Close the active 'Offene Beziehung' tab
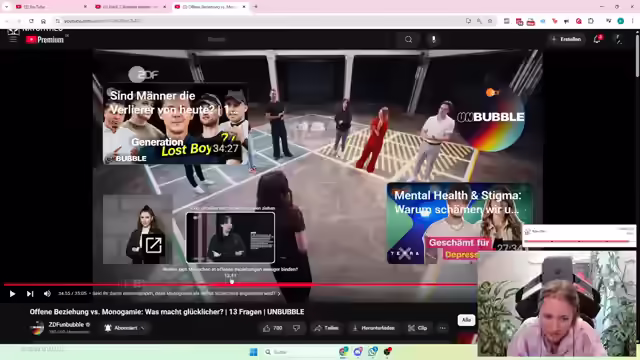Viewport: 640px width, 360px height. click(x=244, y=7)
